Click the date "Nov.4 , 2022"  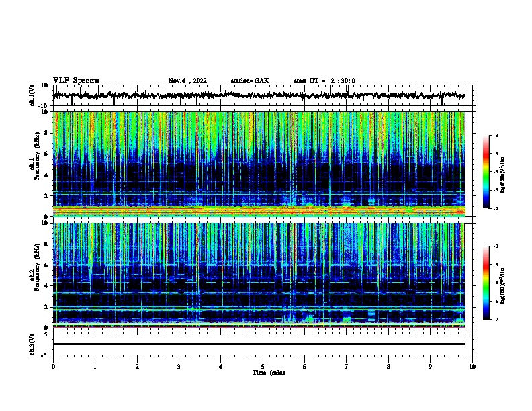187,81
